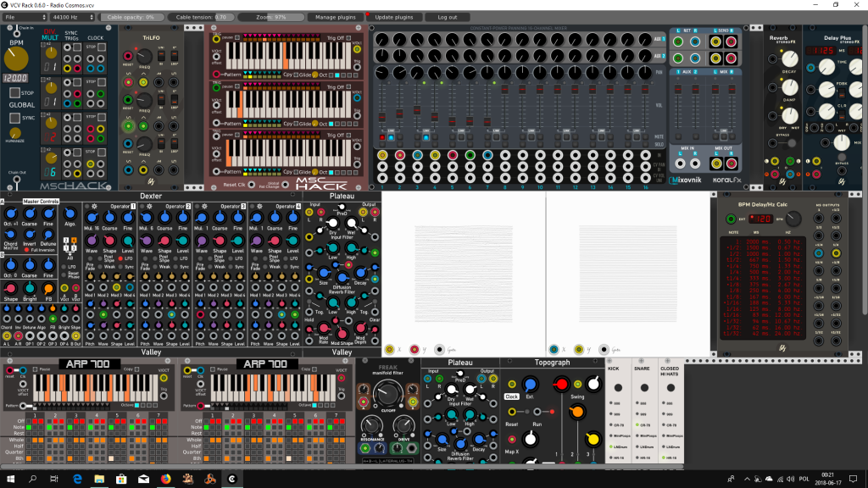The width and height of the screenshot is (868, 488).
Task: Enable Trig Off on the first keyboard sequencer
Action: (348, 38)
